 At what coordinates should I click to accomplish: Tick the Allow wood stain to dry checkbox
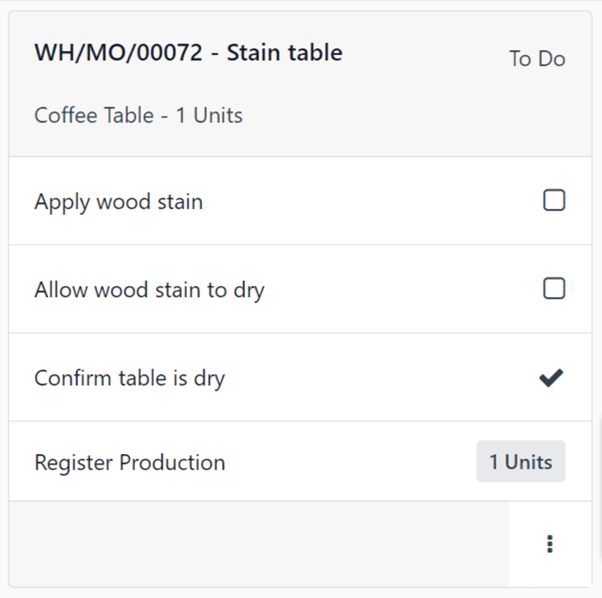click(x=554, y=289)
